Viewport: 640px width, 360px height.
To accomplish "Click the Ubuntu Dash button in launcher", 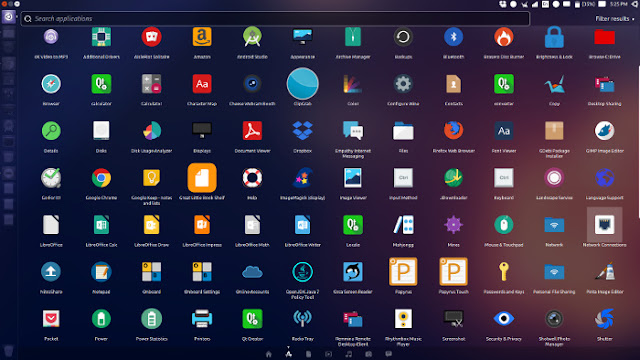I will (x=8, y=17).
